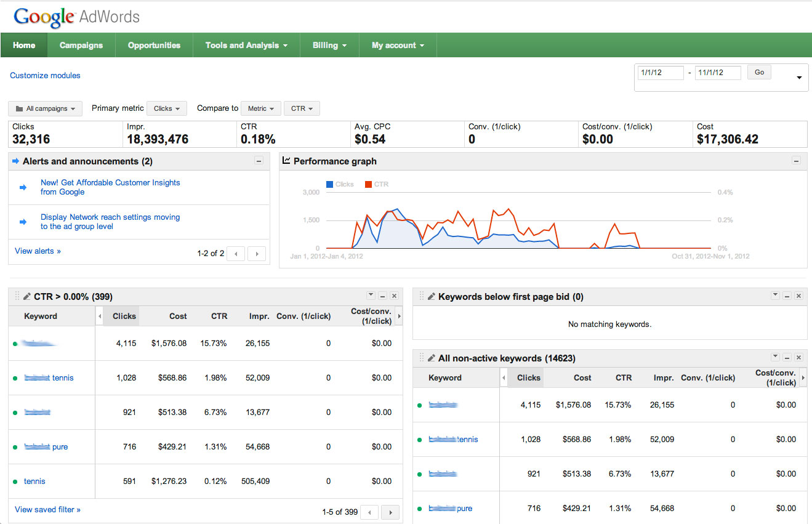The width and height of the screenshot is (812, 524).
Task: Edit Keywords below first page bid module
Action: pyautogui.click(x=432, y=297)
